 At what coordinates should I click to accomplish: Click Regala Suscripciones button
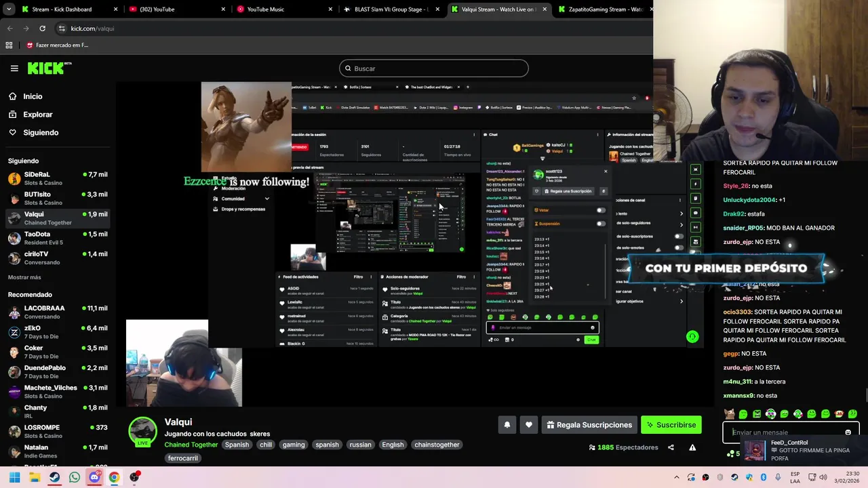[589, 425]
